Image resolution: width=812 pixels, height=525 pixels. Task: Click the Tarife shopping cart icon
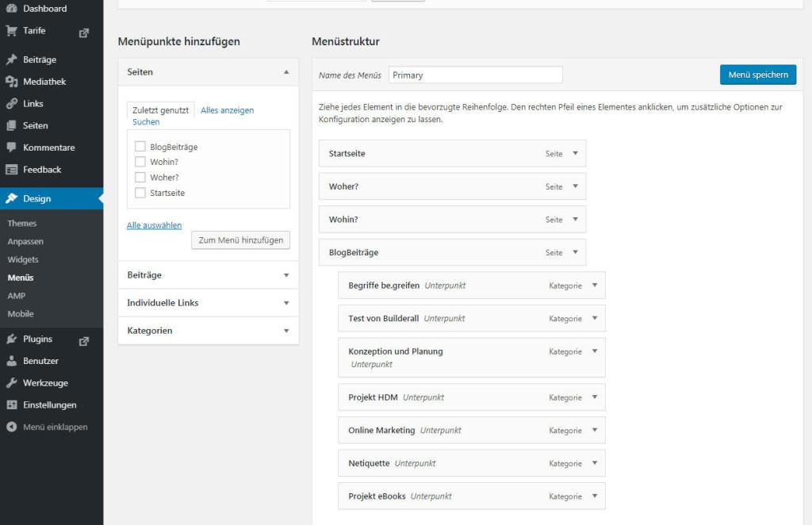(11, 31)
